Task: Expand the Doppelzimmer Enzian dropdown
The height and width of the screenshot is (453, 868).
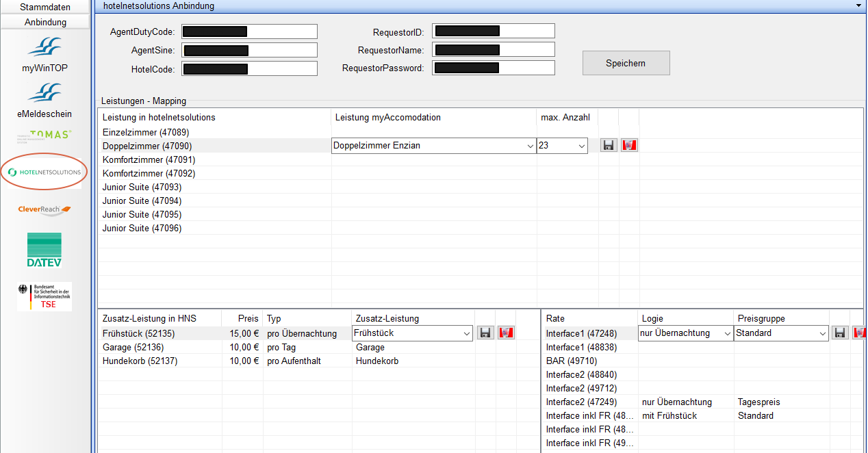Action: (x=530, y=146)
